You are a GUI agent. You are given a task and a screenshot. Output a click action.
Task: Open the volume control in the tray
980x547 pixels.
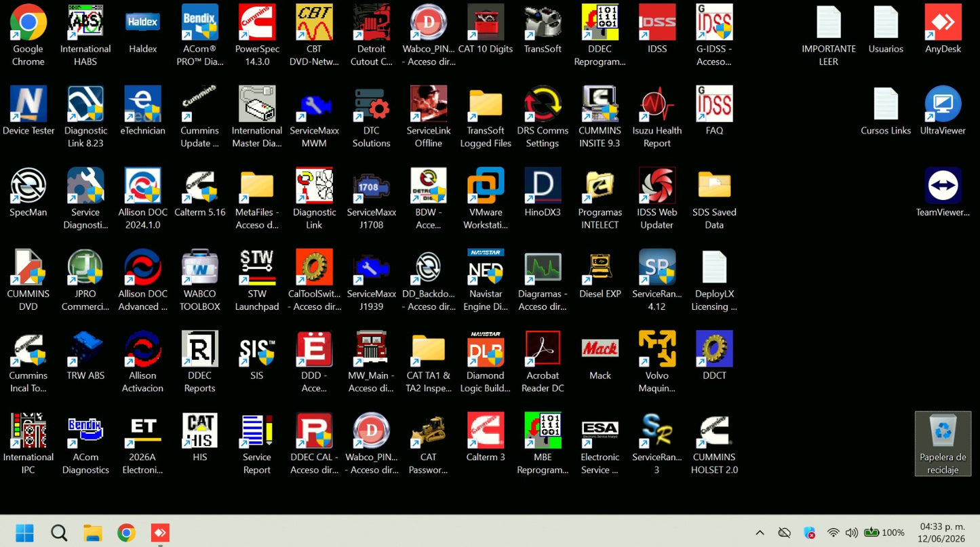click(x=852, y=533)
